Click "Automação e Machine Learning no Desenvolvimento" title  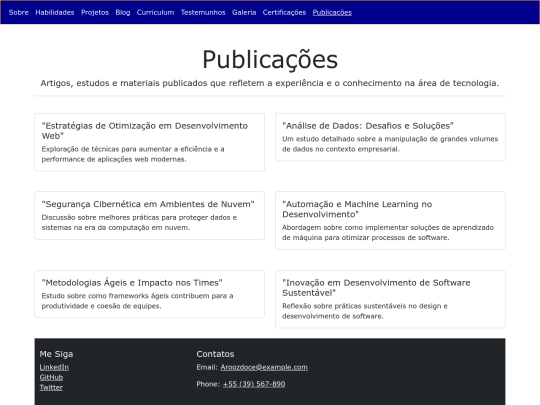pos(357,209)
